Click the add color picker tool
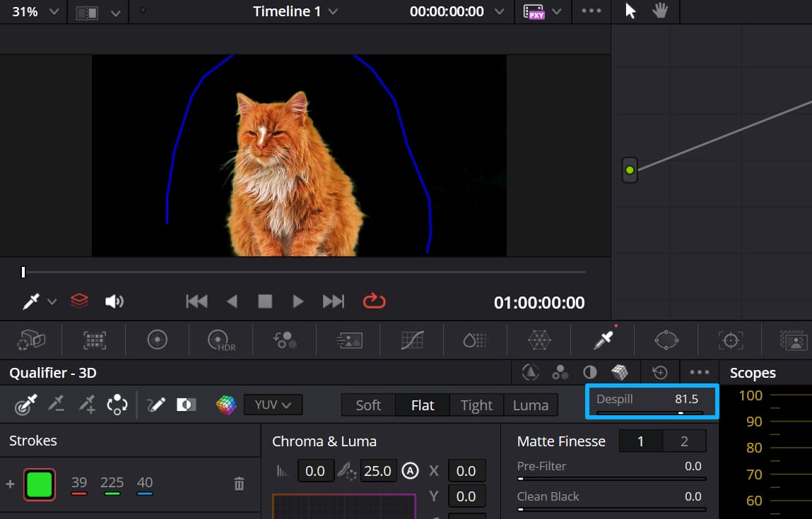Image resolution: width=812 pixels, height=519 pixels. coord(86,404)
